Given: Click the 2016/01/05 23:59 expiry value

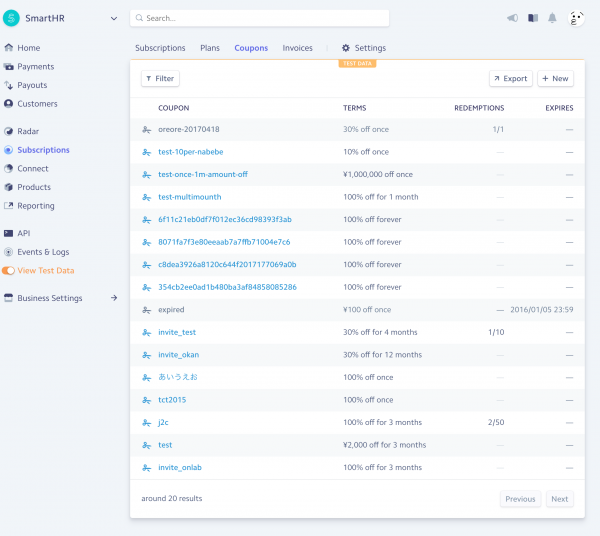Looking at the screenshot, I should [541, 310].
